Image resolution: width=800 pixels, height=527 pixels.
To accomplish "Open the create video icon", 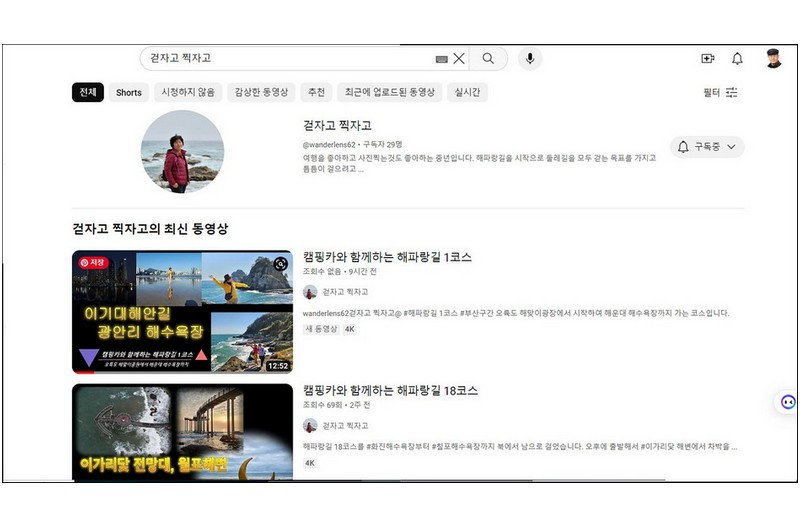I will [708, 59].
